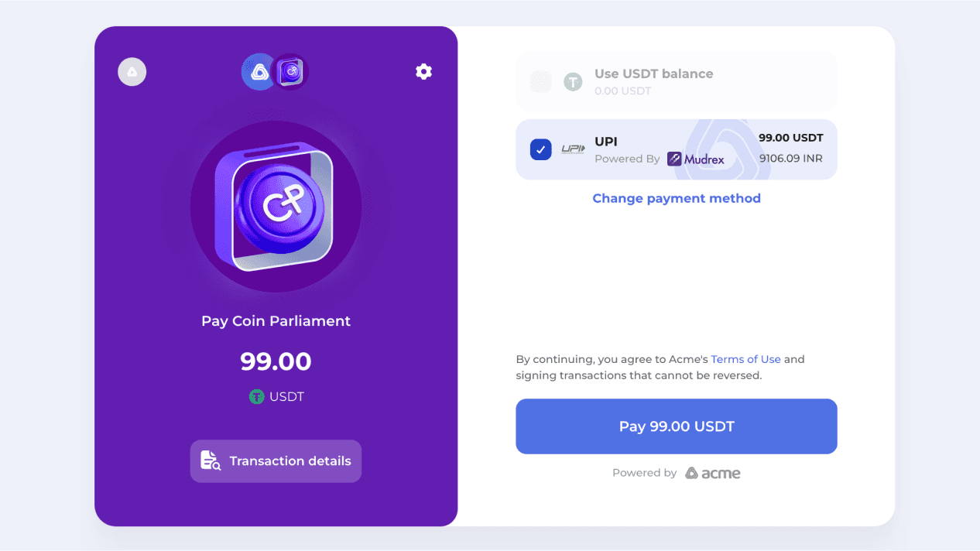Screen dimensions: 980x551
Task: Click the acme logo in the footer
Action: [x=713, y=473]
